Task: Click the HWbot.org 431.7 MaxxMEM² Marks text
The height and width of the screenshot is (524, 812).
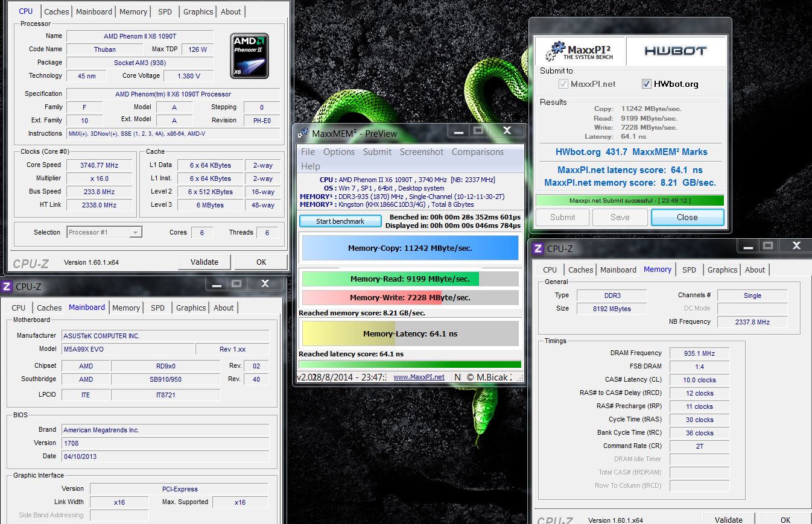Action: pyautogui.click(x=631, y=152)
